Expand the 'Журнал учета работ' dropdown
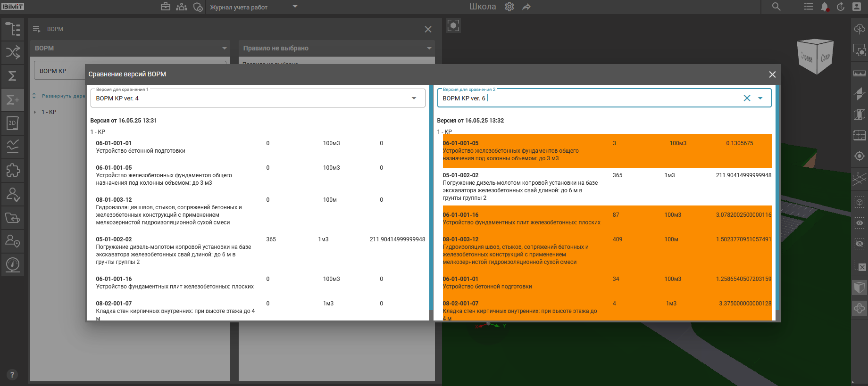This screenshot has height=386, width=868. (x=295, y=7)
